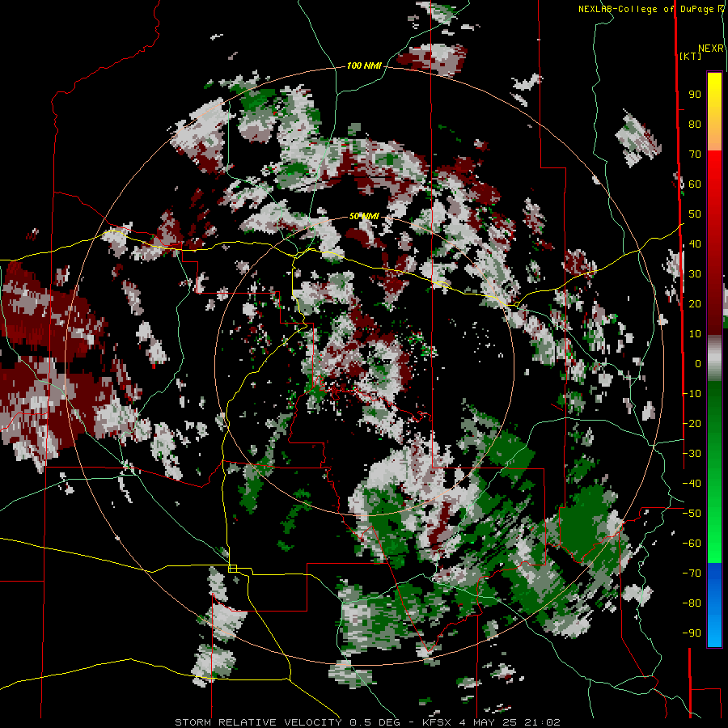Click the Storm Relative Velocity caption at bottom
Screen dimensions: 728x728
(367, 722)
